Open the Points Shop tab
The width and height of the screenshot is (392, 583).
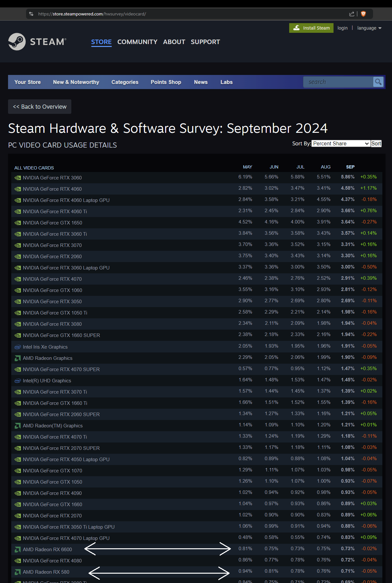pyautogui.click(x=166, y=82)
